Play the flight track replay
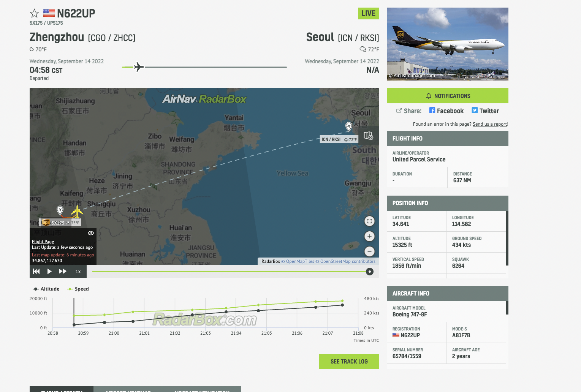 49,271
